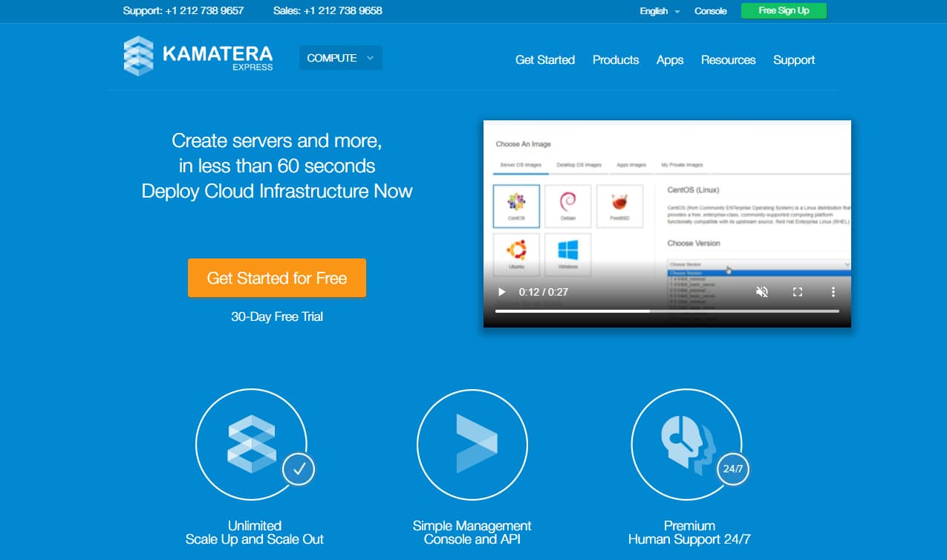
Task: Click the Kamatera Express logo
Action: (x=198, y=56)
